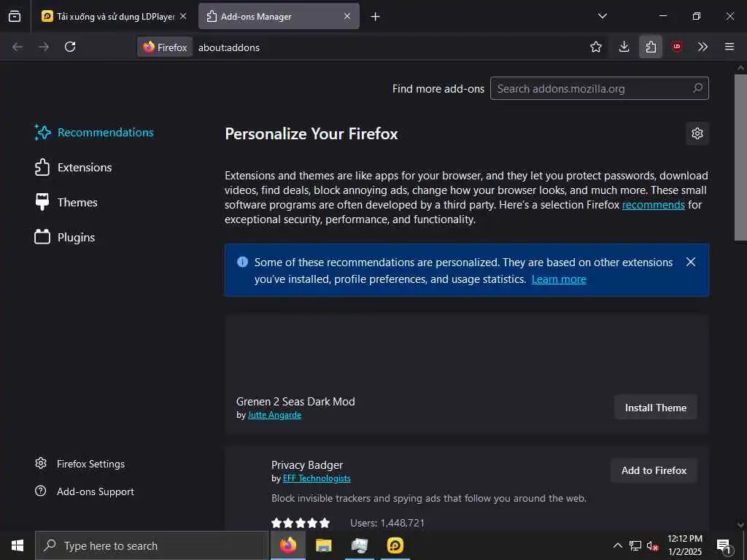747x560 pixels.
Task: Open the Themes category
Action: 66,203
